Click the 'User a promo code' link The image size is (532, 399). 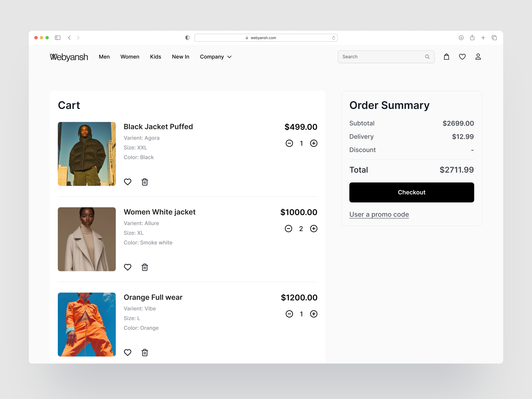[x=379, y=214]
